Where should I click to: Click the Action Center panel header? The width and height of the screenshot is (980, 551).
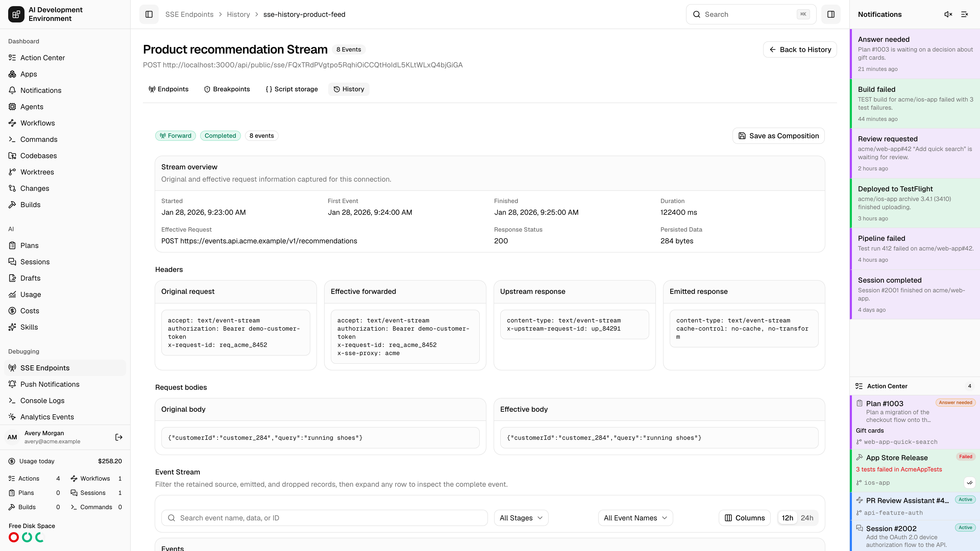tap(915, 386)
